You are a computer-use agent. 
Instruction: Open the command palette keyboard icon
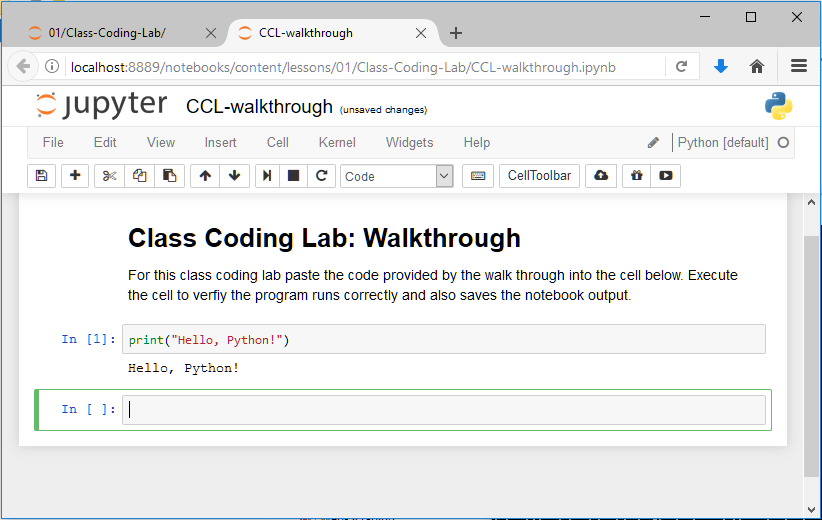(x=478, y=176)
